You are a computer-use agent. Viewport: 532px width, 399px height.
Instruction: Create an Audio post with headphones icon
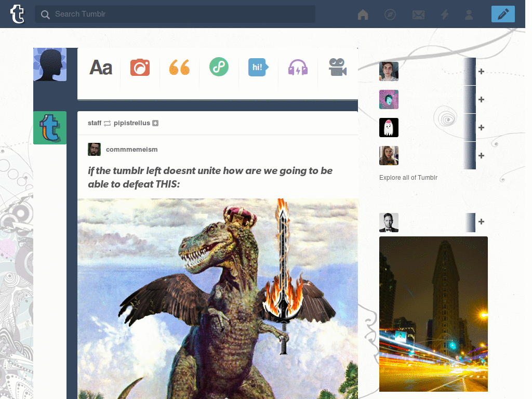[298, 67]
